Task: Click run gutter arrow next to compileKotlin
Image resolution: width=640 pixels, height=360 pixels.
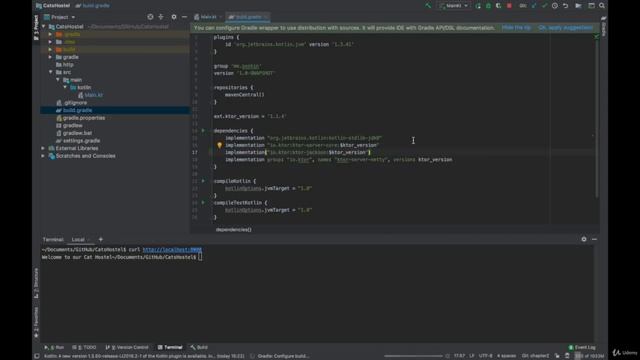Action: tap(203, 181)
